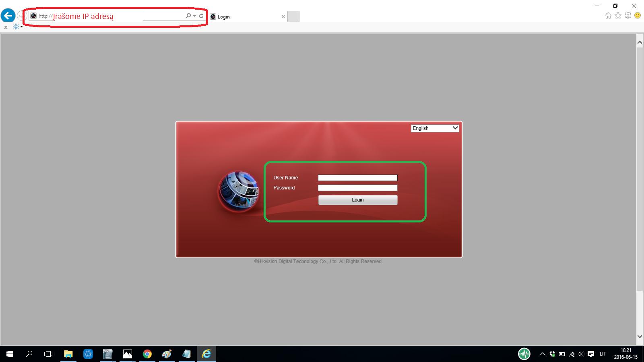Open the Wi-Fi network tray icon
This screenshot has height=362, width=644.
pyautogui.click(x=572, y=354)
